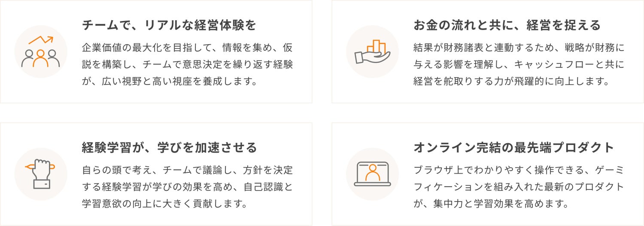Click the line starting with 与える影響を理解し

click(519, 64)
